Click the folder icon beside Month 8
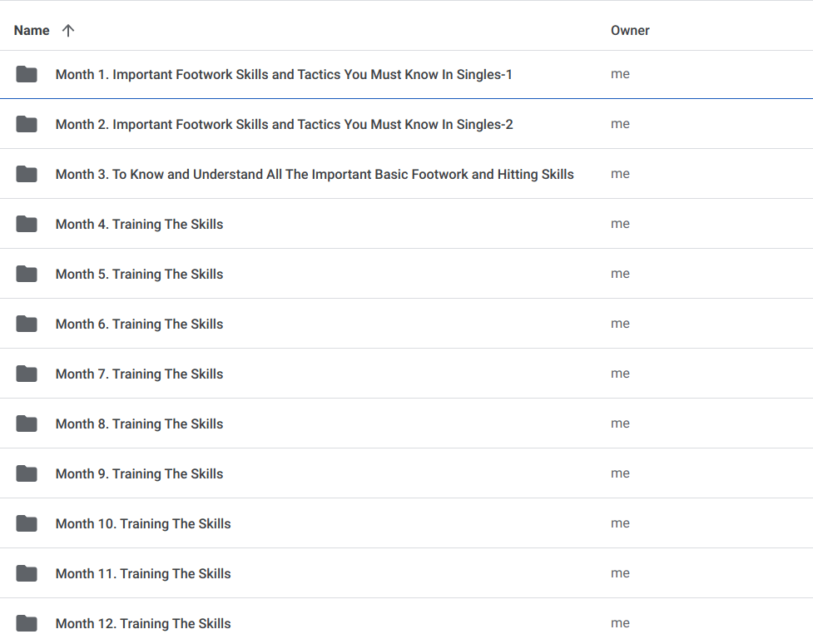813x644 pixels. point(26,424)
